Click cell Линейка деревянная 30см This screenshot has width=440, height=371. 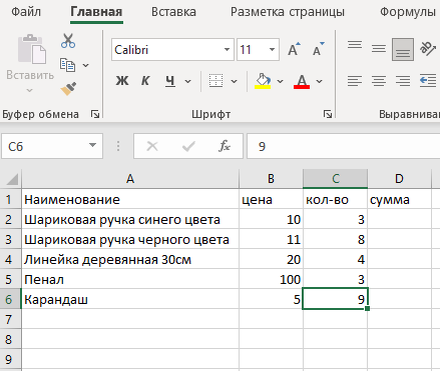130,259
